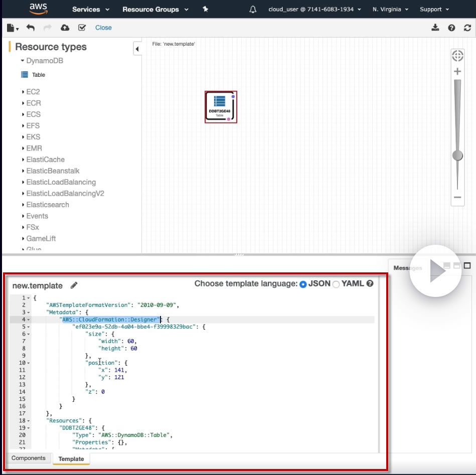Open the Services menu
This screenshot has width=476, height=475.
click(x=91, y=10)
